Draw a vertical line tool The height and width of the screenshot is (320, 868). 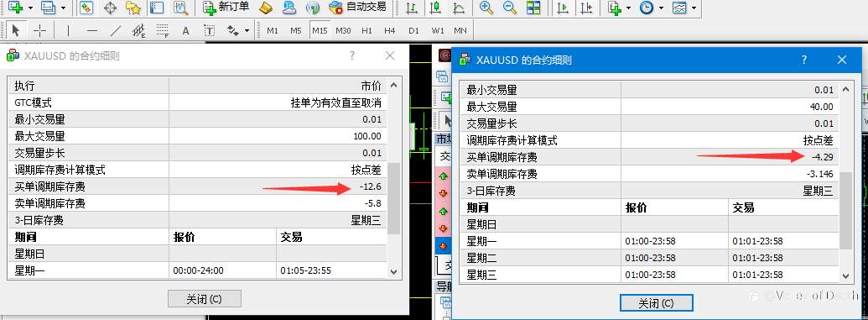pyautogui.click(x=68, y=30)
